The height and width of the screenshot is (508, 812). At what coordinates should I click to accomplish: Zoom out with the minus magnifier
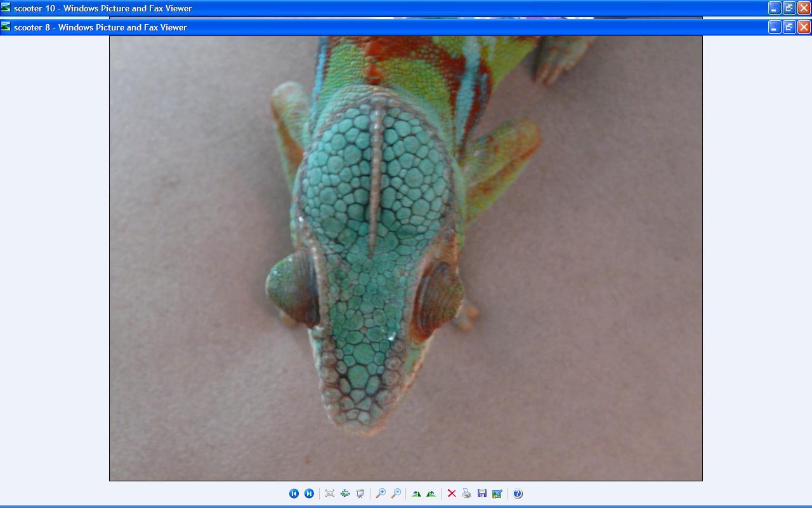(396, 493)
